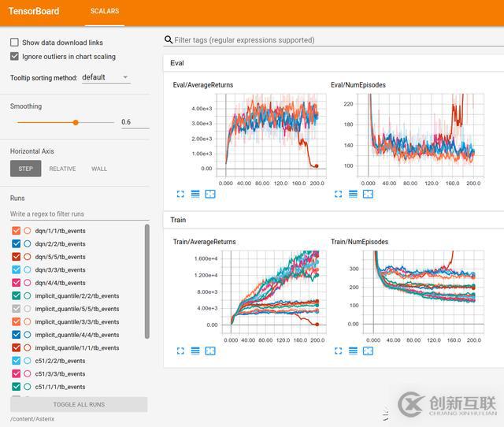Toggle log scale on Train/AverageReturns chart

click(195, 351)
